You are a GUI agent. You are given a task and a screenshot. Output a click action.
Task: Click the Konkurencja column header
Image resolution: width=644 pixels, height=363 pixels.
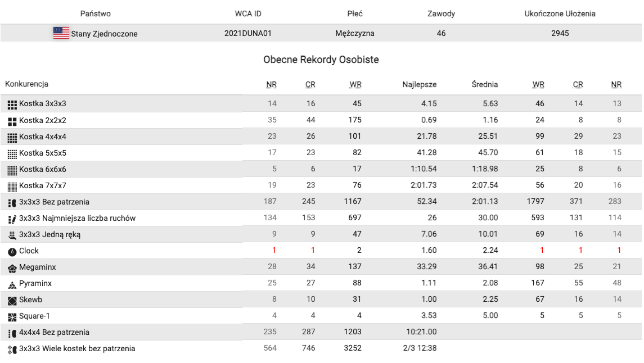27,84
